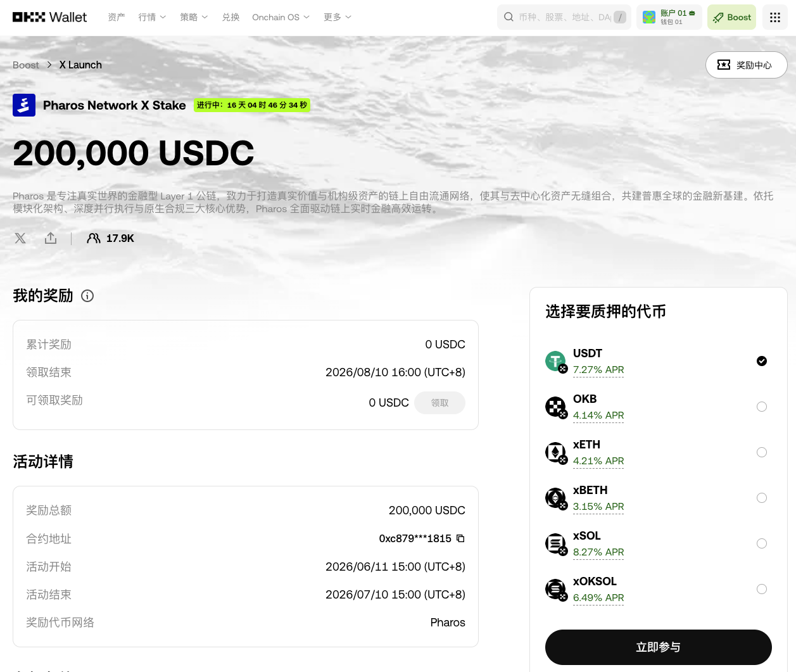Click the 200,000 USDC headline amount
The height and width of the screenshot is (672, 796).
(134, 153)
